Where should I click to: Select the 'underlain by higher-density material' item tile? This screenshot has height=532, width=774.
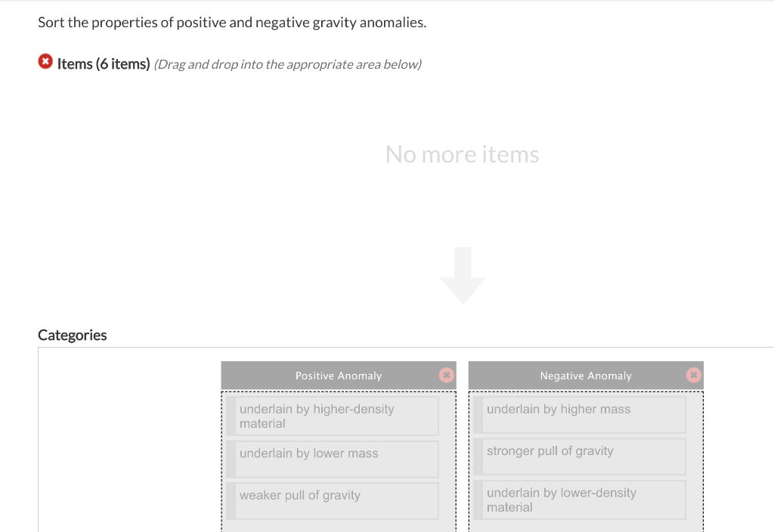coord(336,416)
